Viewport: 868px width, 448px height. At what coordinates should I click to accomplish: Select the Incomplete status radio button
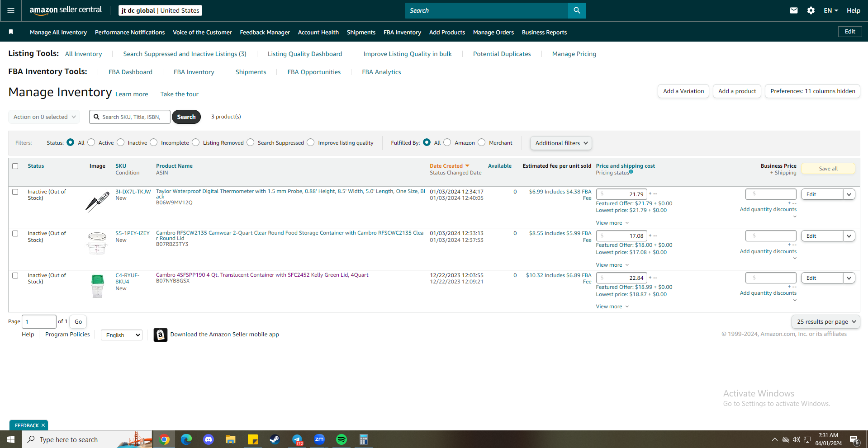click(154, 142)
